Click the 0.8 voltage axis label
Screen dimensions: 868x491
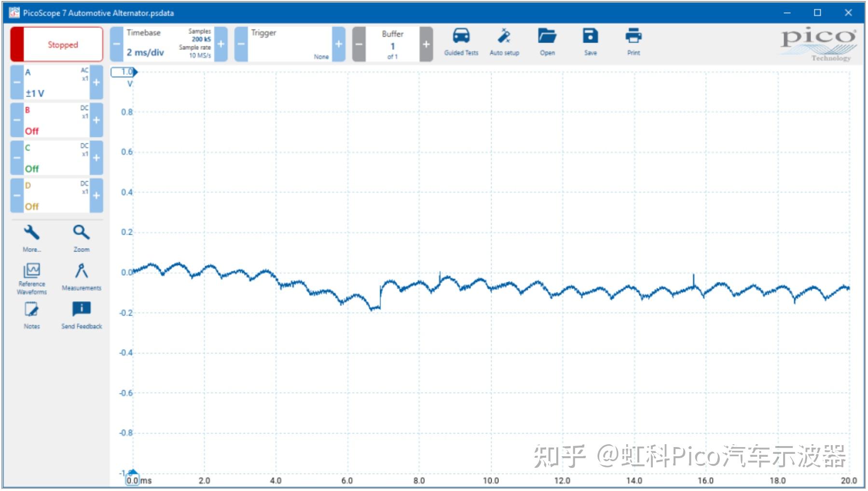point(126,112)
